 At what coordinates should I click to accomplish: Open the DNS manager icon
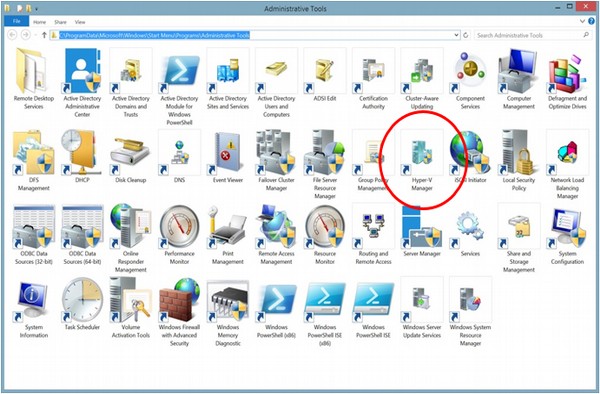point(179,156)
